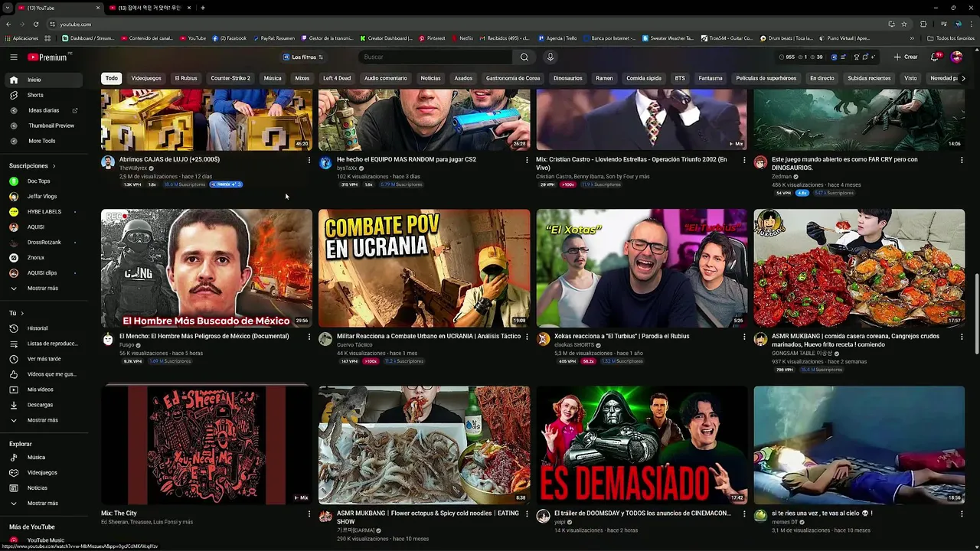
Task: Open Shorts in the sidebar
Action: coord(44,95)
